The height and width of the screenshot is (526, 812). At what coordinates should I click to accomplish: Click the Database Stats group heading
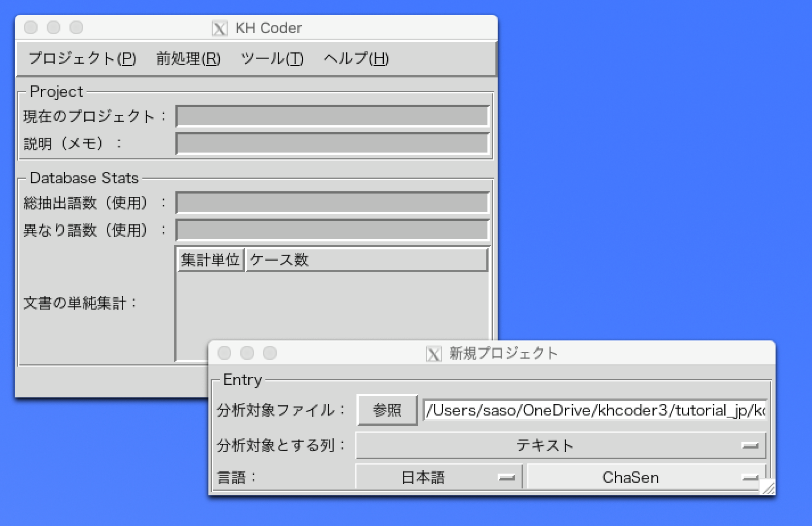[84, 178]
